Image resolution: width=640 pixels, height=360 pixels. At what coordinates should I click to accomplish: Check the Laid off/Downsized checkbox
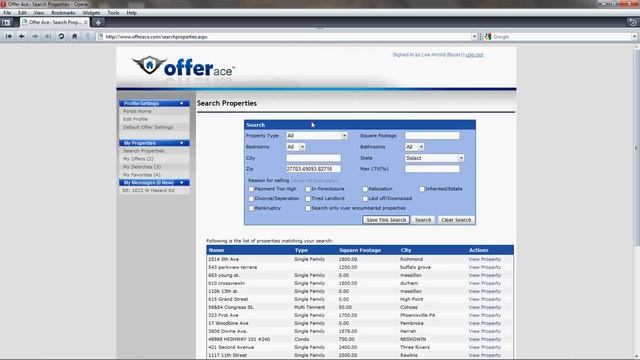(x=365, y=198)
